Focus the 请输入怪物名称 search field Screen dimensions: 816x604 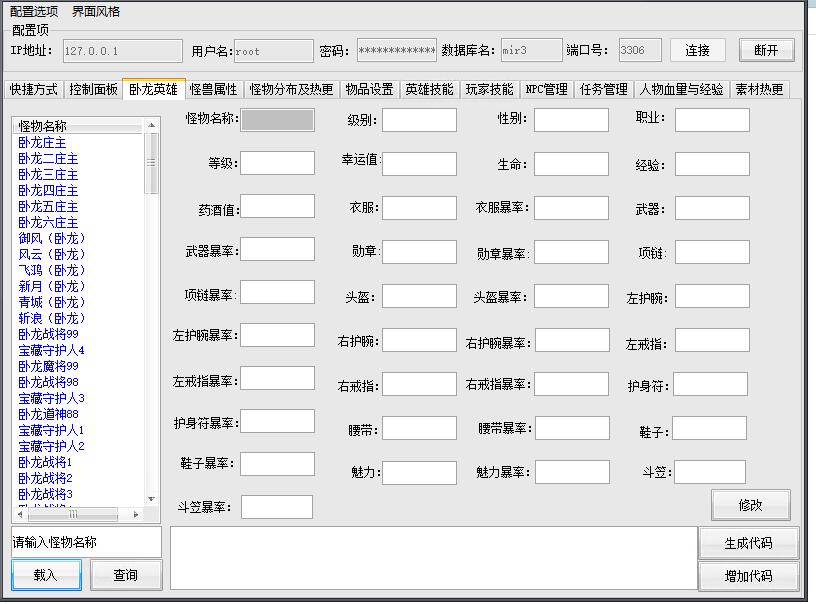86,542
